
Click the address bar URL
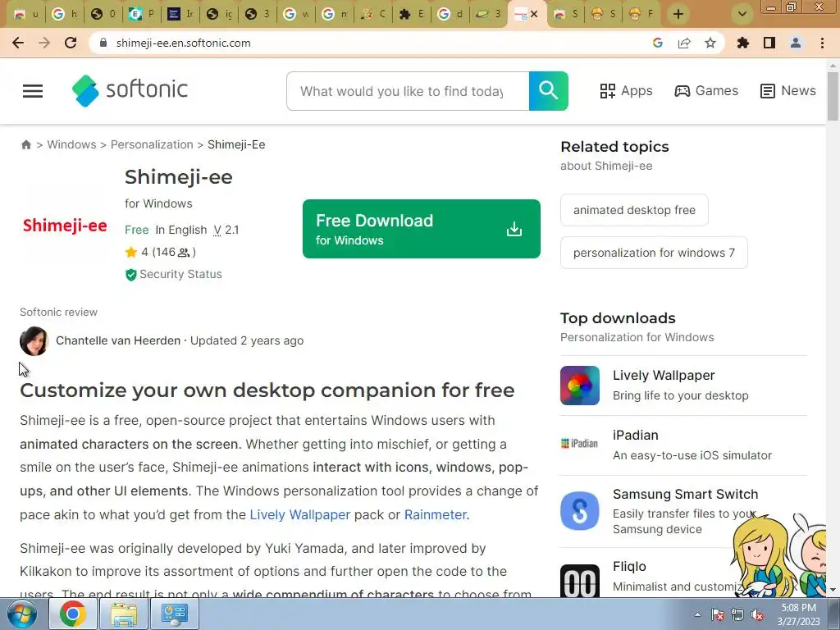pyautogui.click(x=183, y=43)
